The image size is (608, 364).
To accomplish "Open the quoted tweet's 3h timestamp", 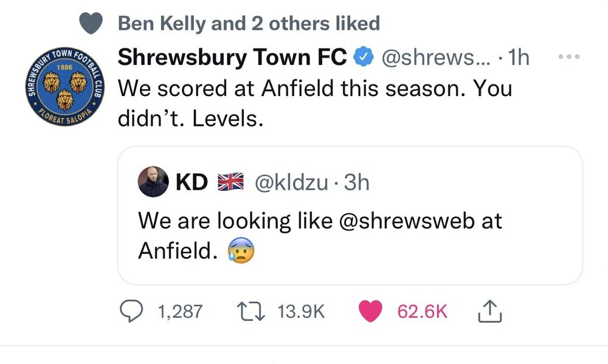I will tap(356, 182).
